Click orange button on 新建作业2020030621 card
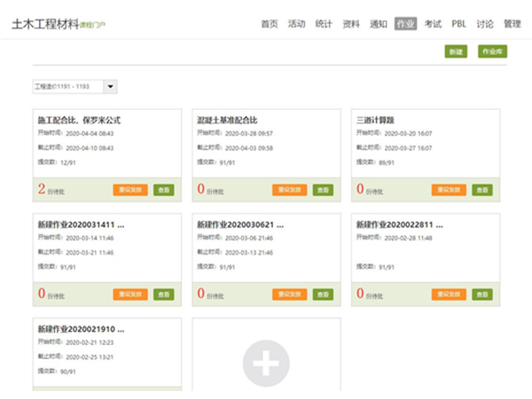532x399 pixels. coord(290,294)
